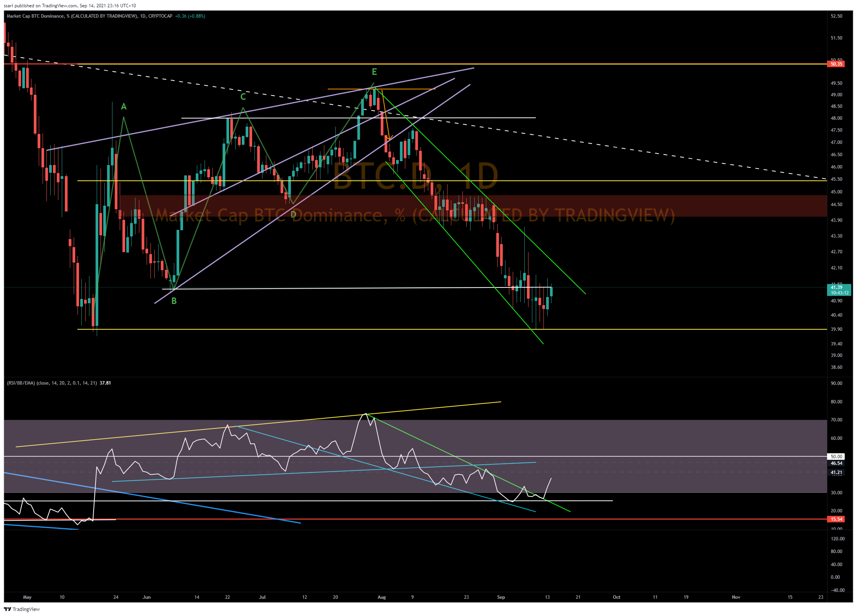Image resolution: width=857 pixels, height=616 pixels.
Task: Click the '46.54' RSI axis label
Action: coord(837,463)
